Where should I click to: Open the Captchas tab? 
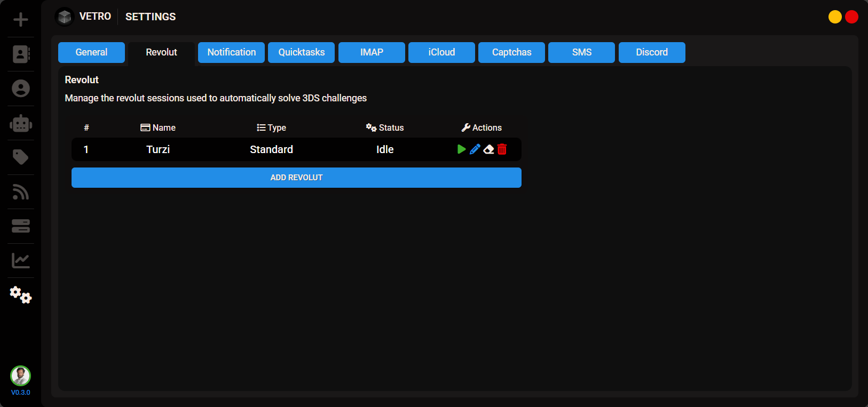click(511, 52)
